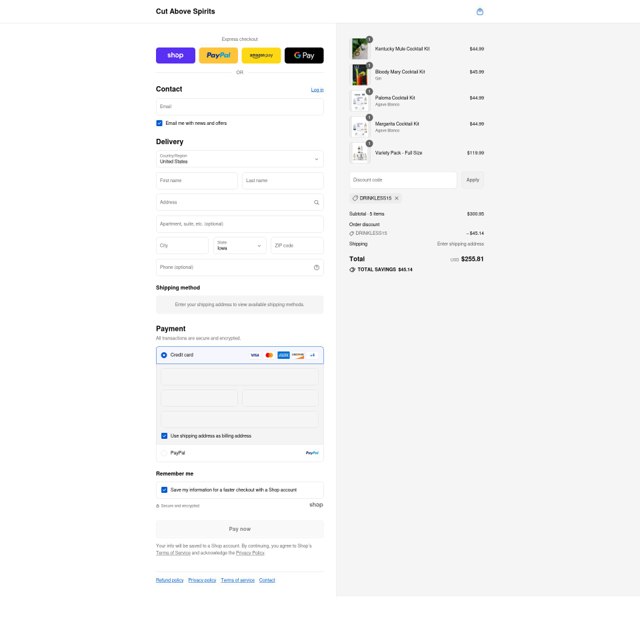Screen dimensions: 640x623
Task: Pay with Shop Pay express button
Action: (x=175, y=55)
